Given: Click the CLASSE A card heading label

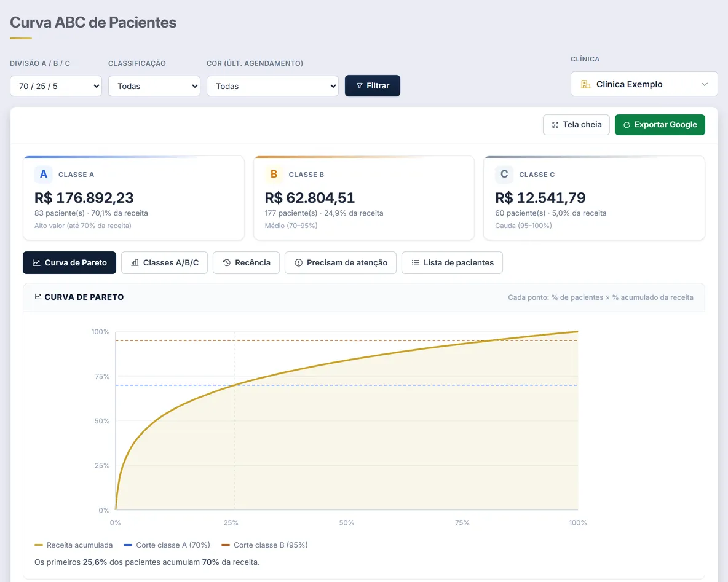Looking at the screenshot, I should click(76, 175).
